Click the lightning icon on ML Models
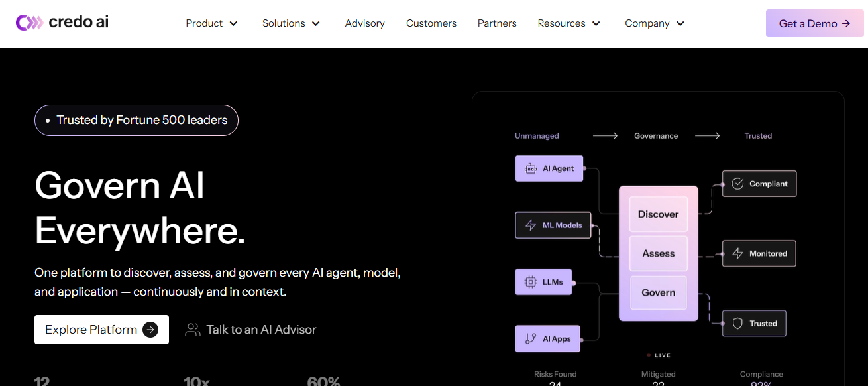 point(531,225)
